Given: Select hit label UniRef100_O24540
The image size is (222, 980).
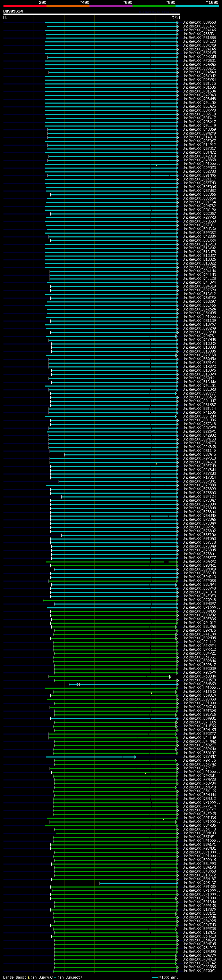Looking at the screenshot, I should click(199, 72).
